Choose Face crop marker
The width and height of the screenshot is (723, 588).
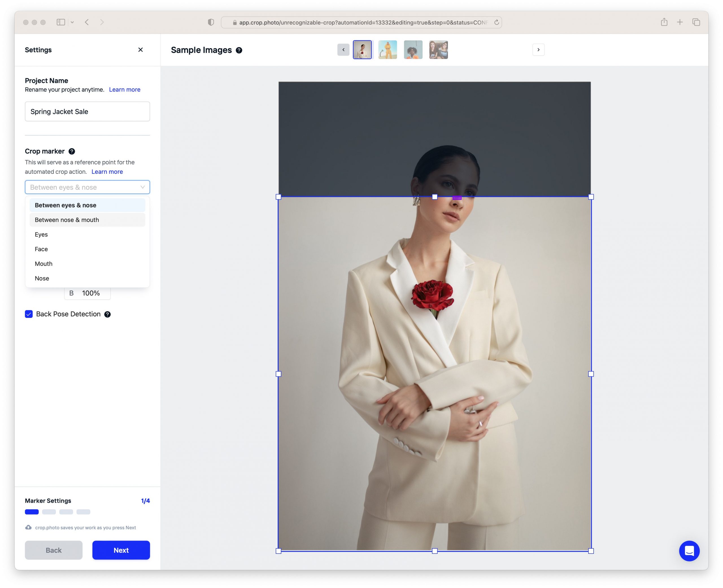87,249
